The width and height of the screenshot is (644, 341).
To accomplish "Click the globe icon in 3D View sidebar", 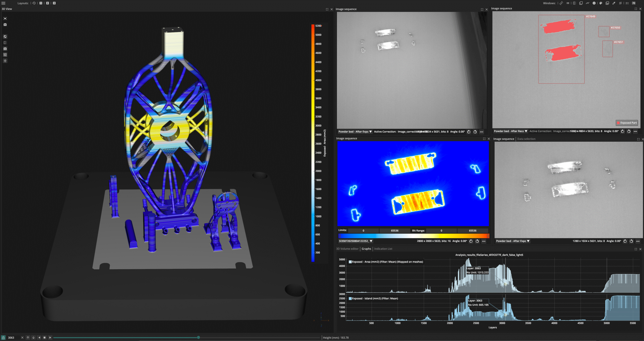I will tap(5, 37).
